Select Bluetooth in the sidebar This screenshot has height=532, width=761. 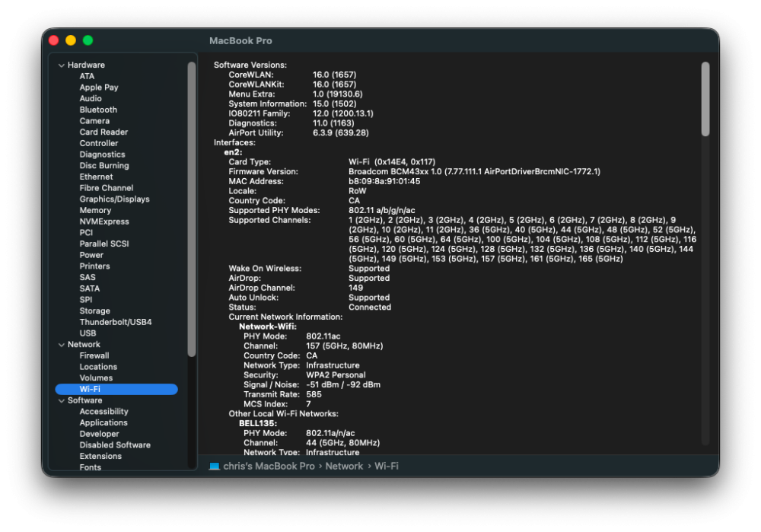(98, 110)
